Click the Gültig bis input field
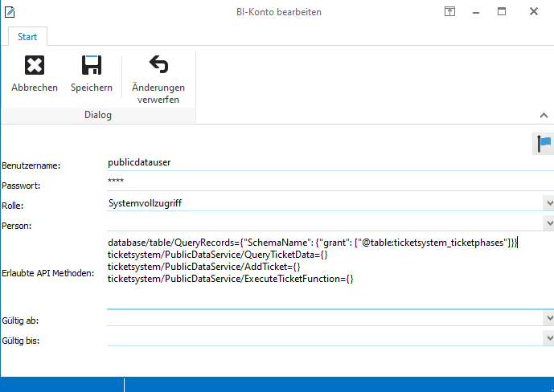Screen dimensions: 554x392 322,338
